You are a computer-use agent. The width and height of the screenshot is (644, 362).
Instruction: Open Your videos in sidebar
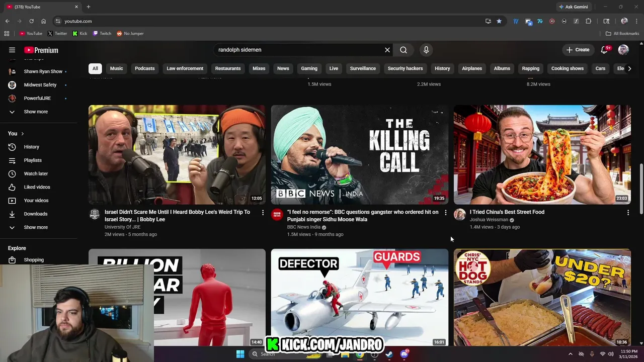coord(36,201)
